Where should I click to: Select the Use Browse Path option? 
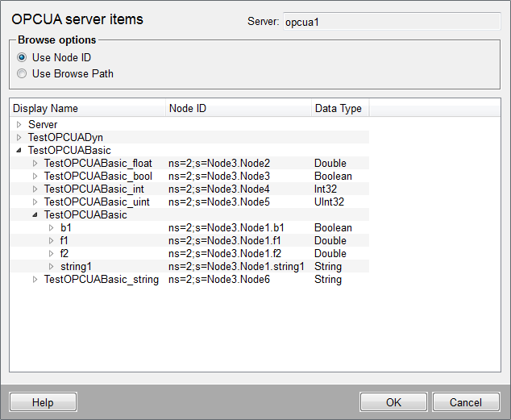[x=22, y=73]
